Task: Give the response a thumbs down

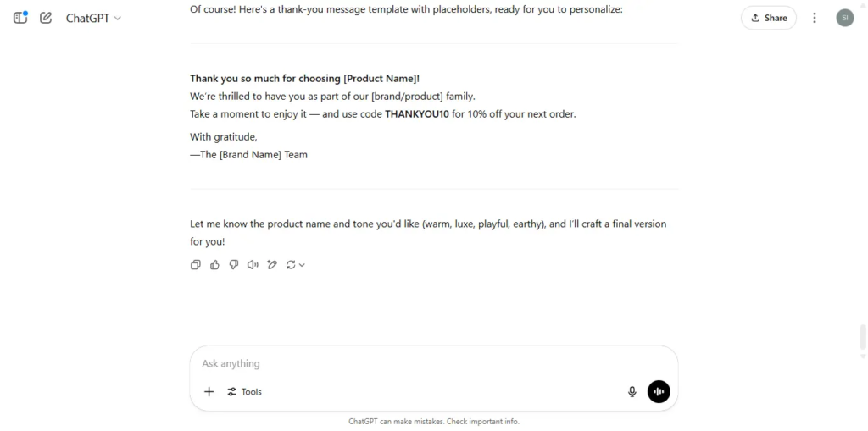Action: [234, 265]
